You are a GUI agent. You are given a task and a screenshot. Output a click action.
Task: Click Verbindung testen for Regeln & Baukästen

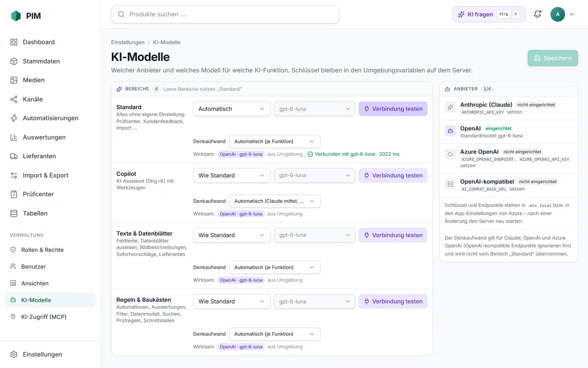393,301
